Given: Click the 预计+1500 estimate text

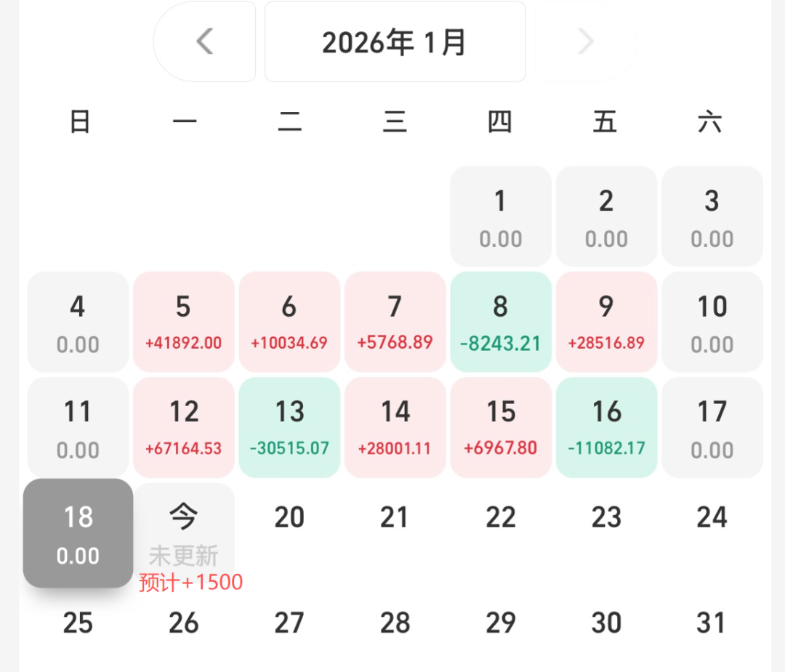Looking at the screenshot, I should (x=190, y=583).
